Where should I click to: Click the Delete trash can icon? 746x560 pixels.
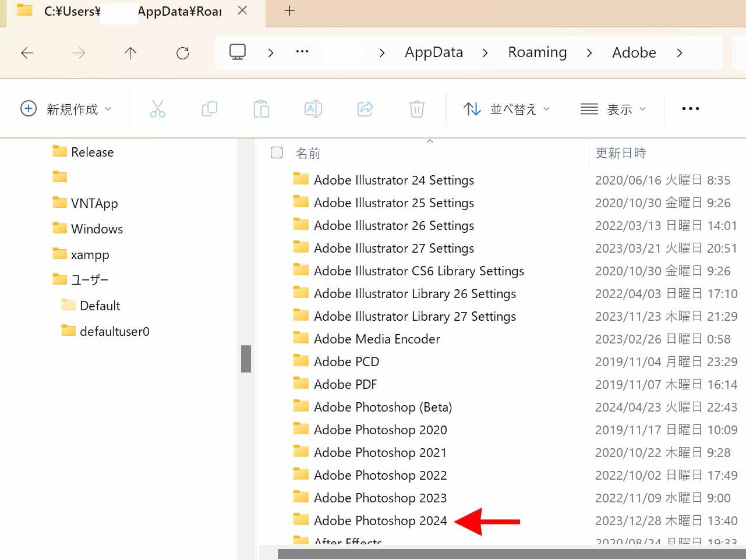(417, 109)
